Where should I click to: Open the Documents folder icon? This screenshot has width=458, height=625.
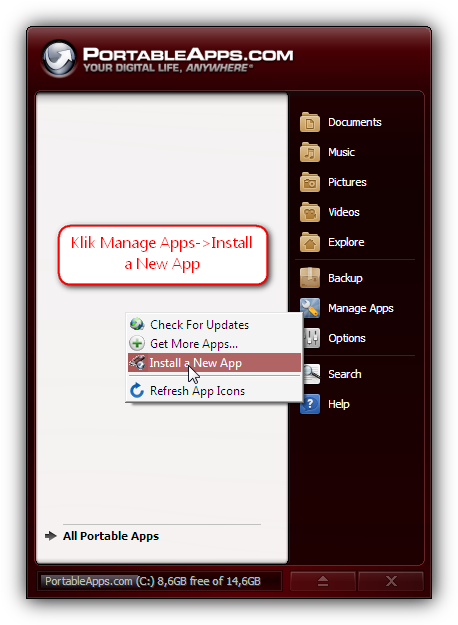pyautogui.click(x=310, y=122)
